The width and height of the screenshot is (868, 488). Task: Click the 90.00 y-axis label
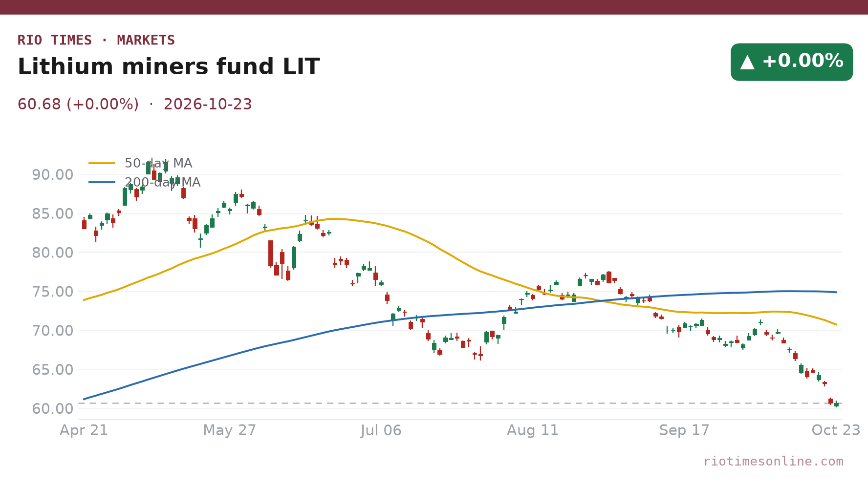pyautogui.click(x=52, y=175)
